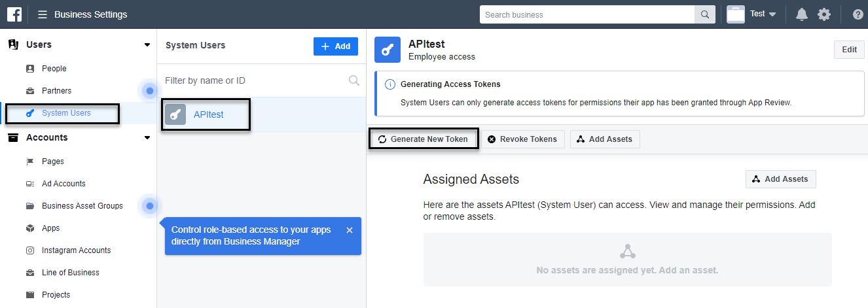Click the Partners briefcase icon
The image size is (868, 308).
29,91
